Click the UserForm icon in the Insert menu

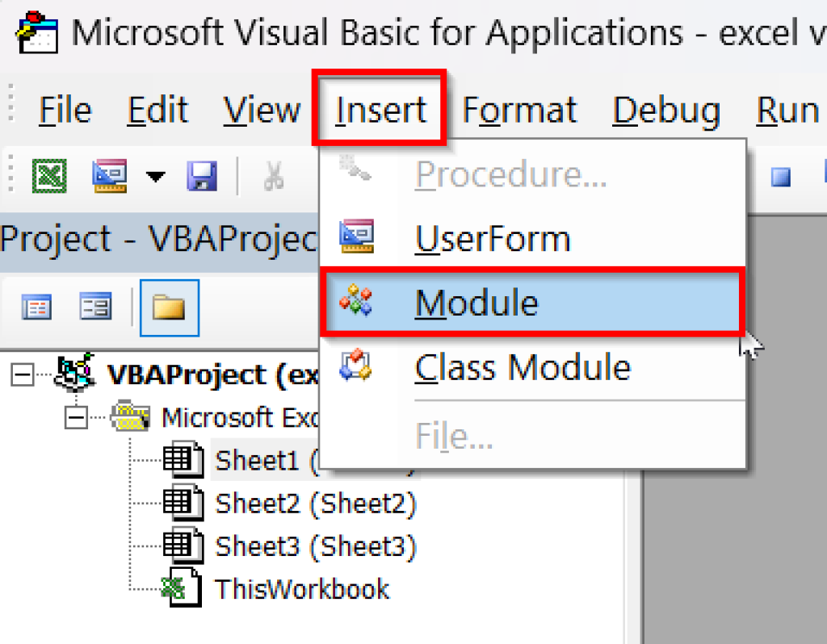pyautogui.click(x=358, y=237)
